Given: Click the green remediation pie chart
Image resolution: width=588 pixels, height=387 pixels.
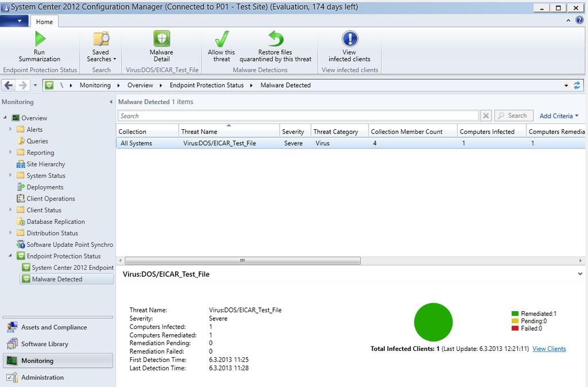Looking at the screenshot, I should (433, 322).
